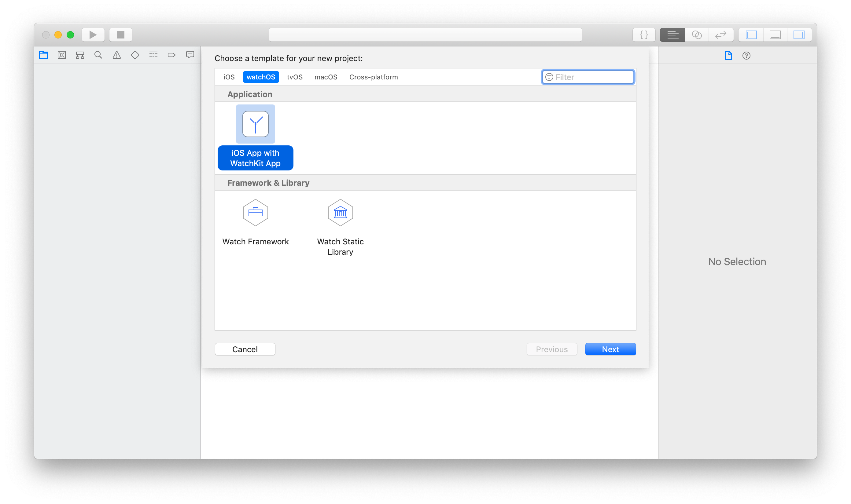The height and width of the screenshot is (504, 851).
Task: Select the Watch Framework template
Action: [256, 222]
